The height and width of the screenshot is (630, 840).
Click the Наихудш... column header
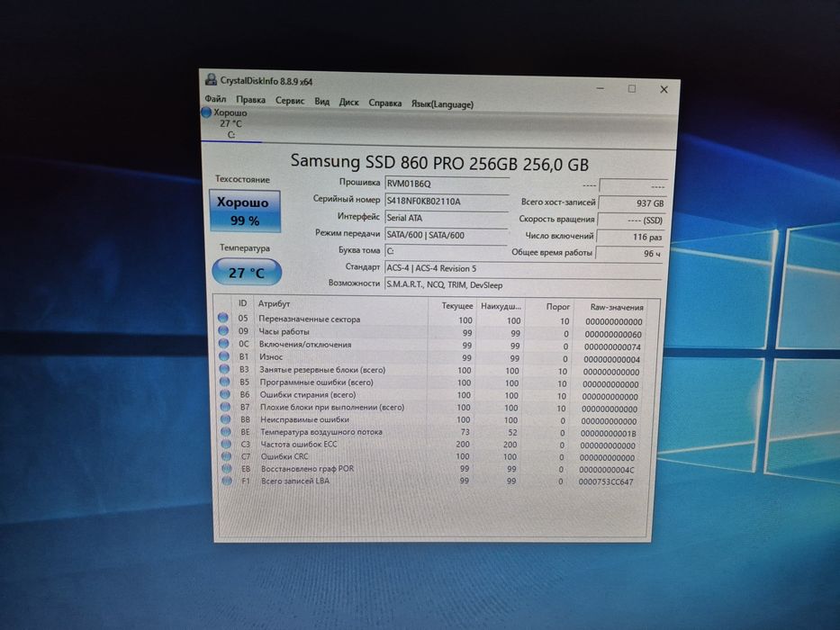pyautogui.click(x=501, y=306)
